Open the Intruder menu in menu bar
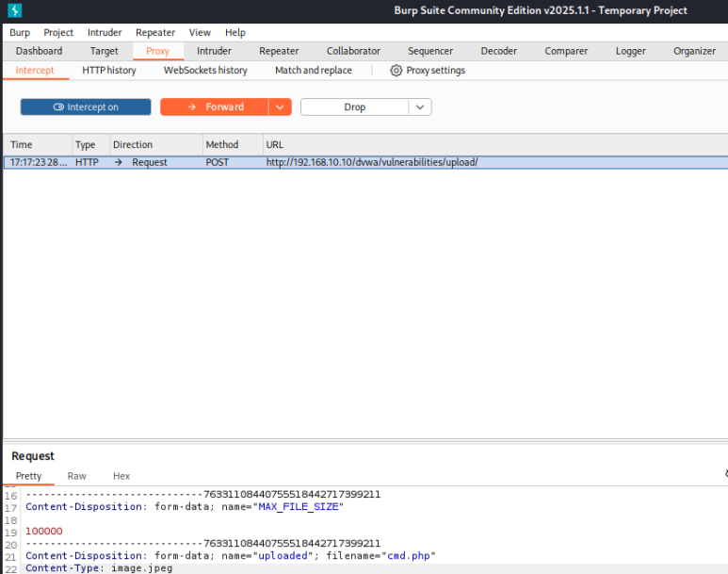The height and width of the screenshot is (574, 728). (x=105, y=33)
